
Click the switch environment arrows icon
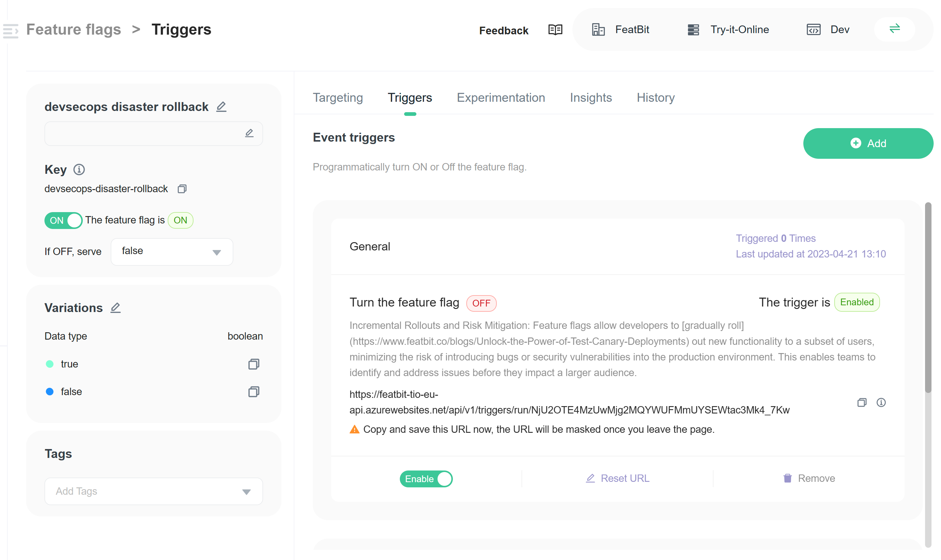pos(894,29)
